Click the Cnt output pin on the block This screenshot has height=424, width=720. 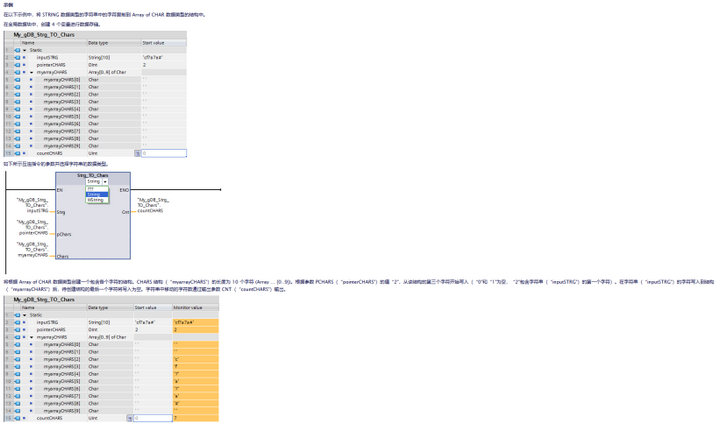click(125, 212)
